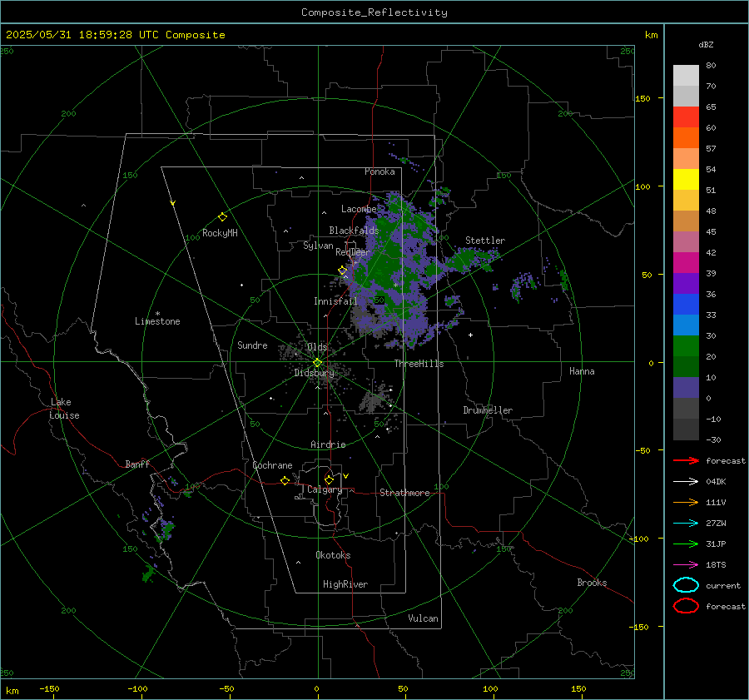Select the pink 42-45 dBZ swatch

pyautogui.click(x=686, y=241)
